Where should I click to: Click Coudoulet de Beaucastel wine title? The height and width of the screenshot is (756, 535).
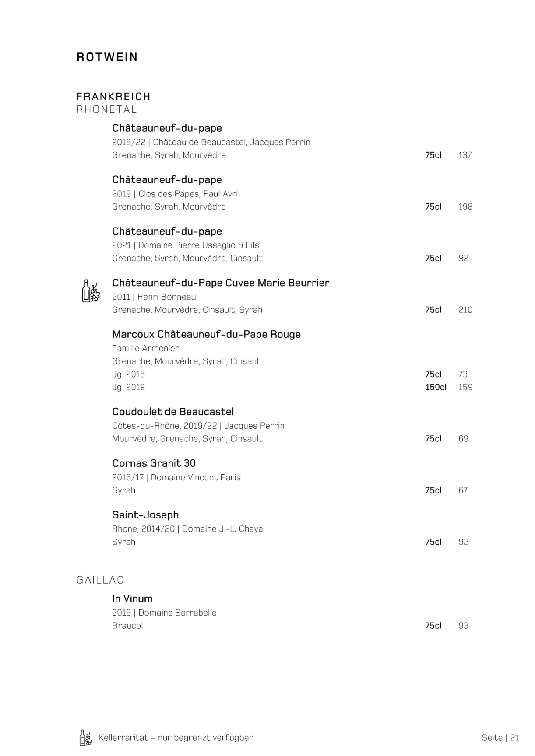(173, 412)
